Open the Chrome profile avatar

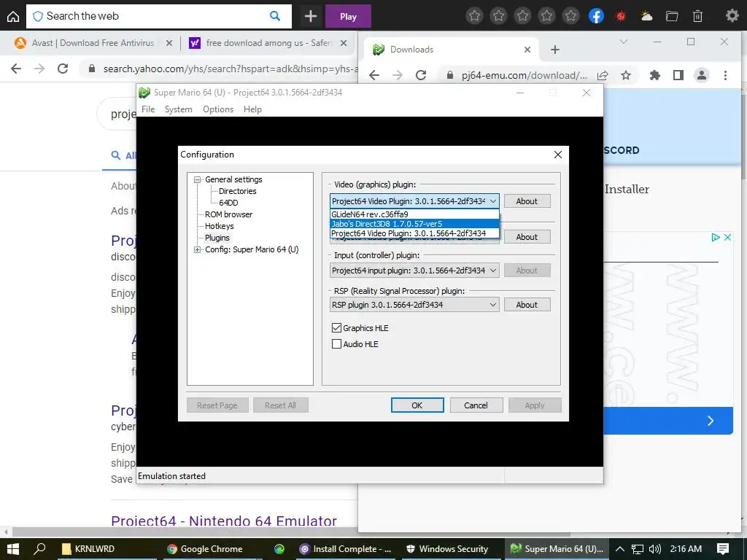coord(702,75)
